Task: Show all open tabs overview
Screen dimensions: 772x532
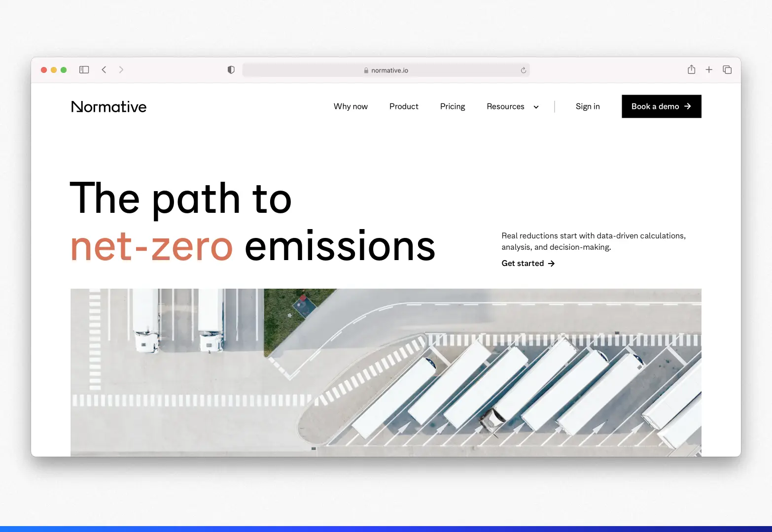Action: (x=727, y=69)
